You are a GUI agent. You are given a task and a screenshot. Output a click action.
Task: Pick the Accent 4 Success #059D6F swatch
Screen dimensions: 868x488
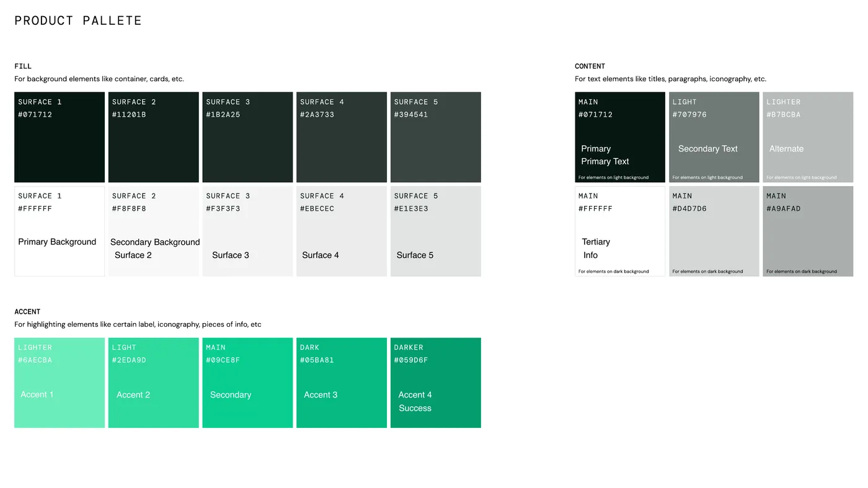click(436, 383)
